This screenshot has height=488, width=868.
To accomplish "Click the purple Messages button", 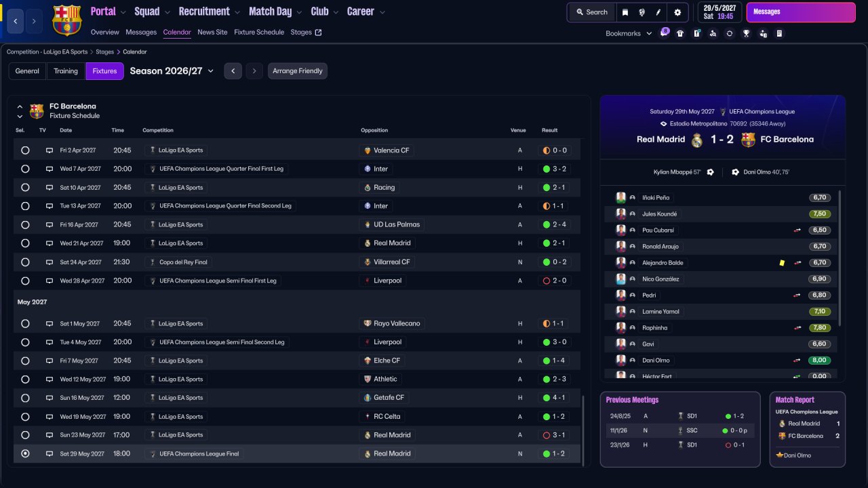I will pyautogui.click(x=801, y=12).
